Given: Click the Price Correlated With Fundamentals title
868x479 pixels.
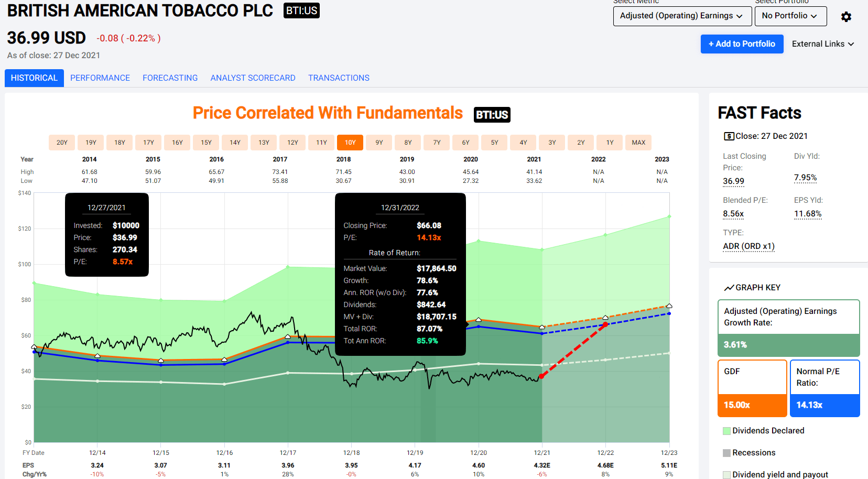Looking at the screenshot, I should pos(328,113).
